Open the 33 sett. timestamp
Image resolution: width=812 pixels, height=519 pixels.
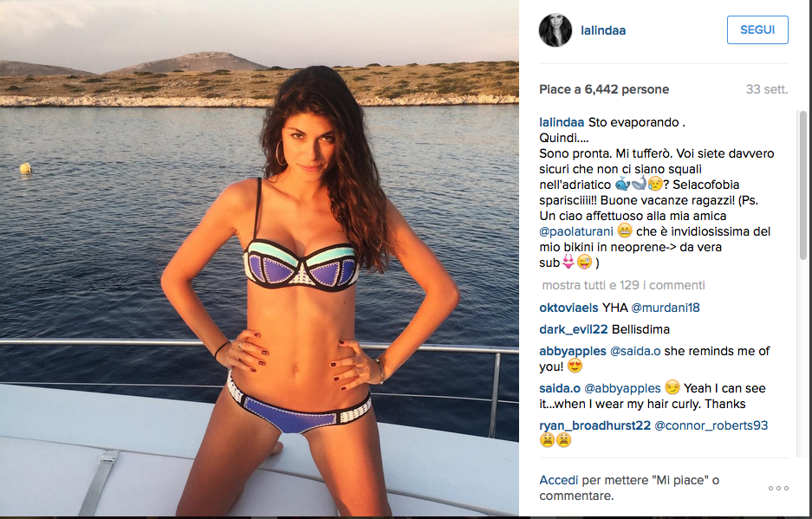766,89
